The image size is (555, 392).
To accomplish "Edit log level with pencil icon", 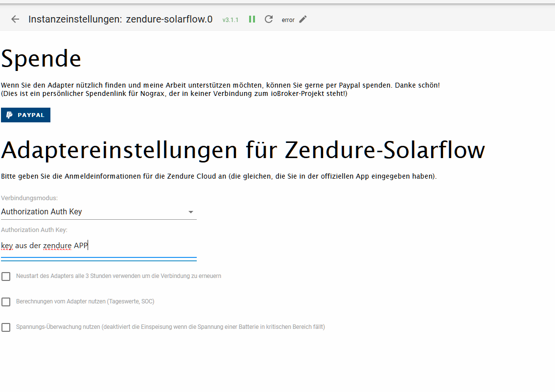I will click(302, 20).
